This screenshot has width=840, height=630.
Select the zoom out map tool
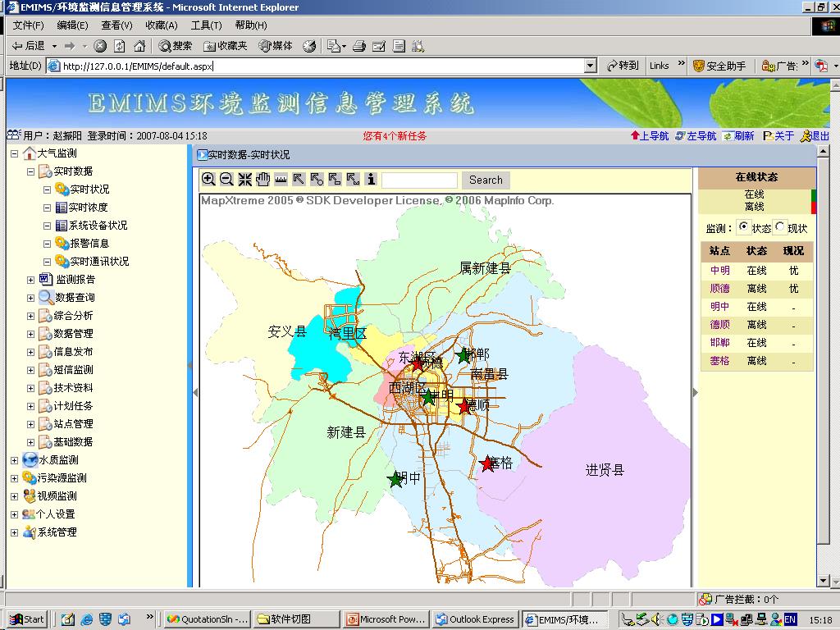[x=226, y=180]
